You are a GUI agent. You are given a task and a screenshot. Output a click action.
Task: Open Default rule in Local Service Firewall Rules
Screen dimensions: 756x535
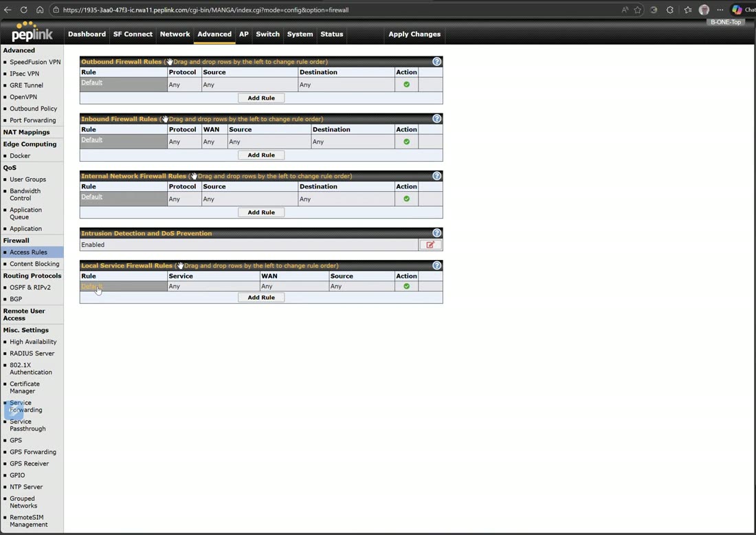91,286
